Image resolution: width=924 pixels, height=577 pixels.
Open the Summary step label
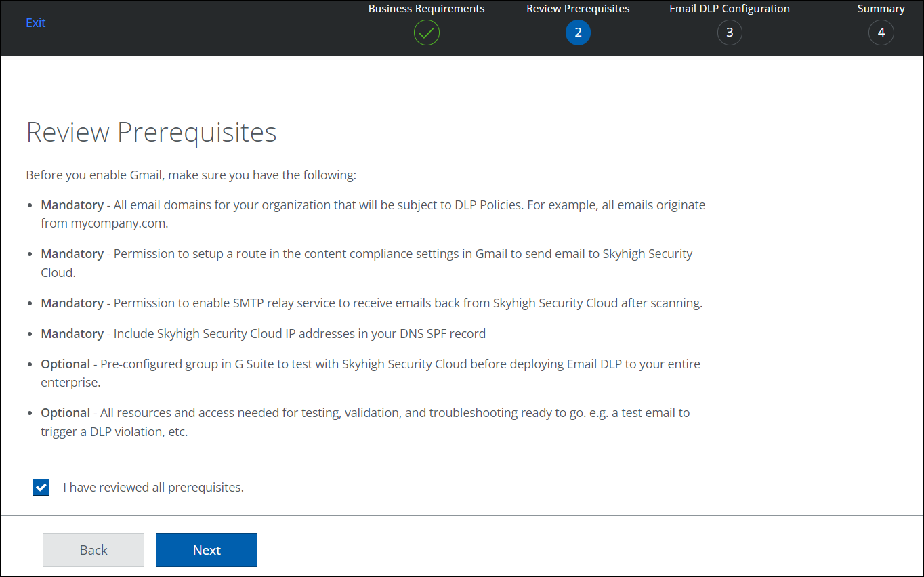pyautogui.click(x=881, y=9)
